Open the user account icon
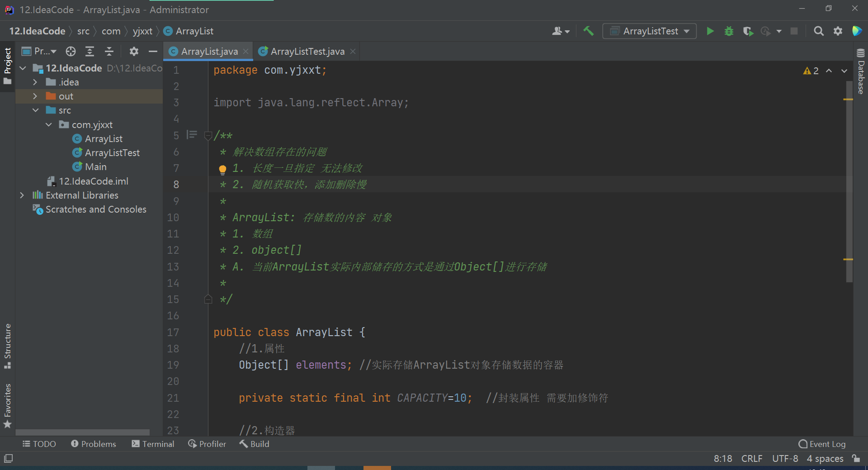Image resolution: width=868 pixels, height=470 pixels. tap(561, 31)
